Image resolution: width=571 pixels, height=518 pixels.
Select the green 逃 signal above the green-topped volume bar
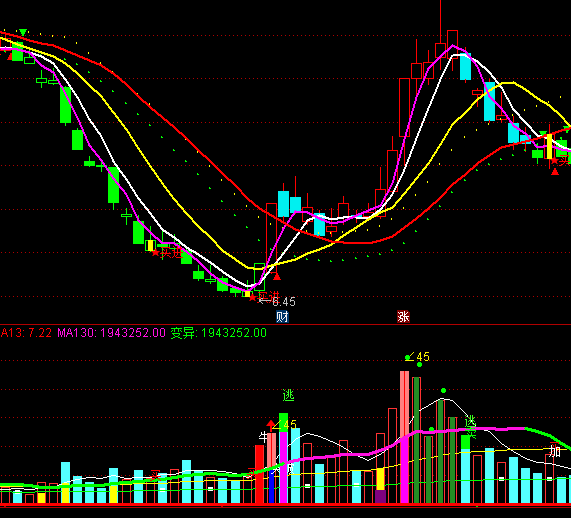[288, 395]
